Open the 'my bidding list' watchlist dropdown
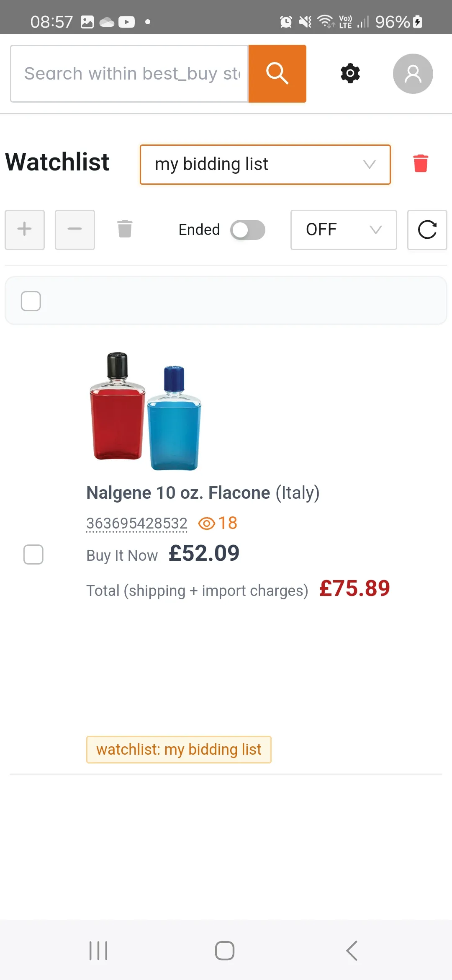Screen dimensions: 452x980 coord(265,165)
